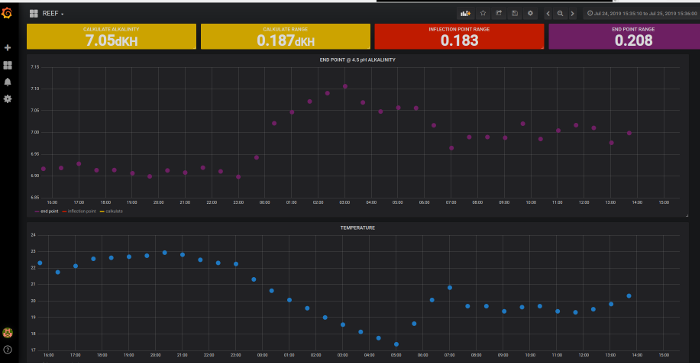Click the yellow color line beside 'calculate'
The image size is (700, 363).
coord(102,212)
